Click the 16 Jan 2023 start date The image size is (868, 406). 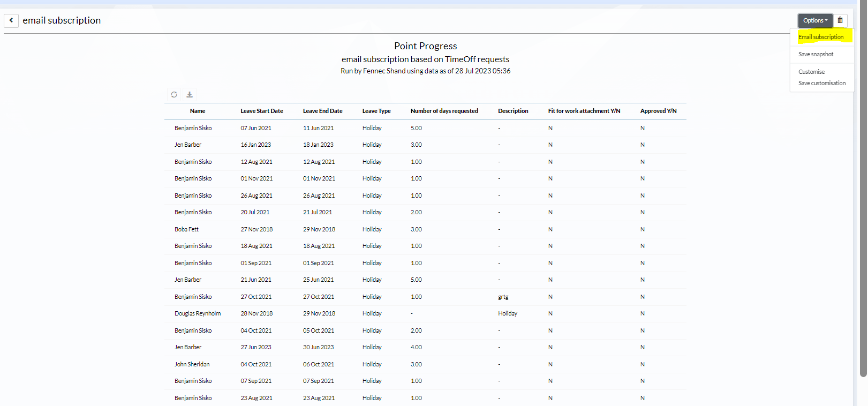click(x=256, y=145)
